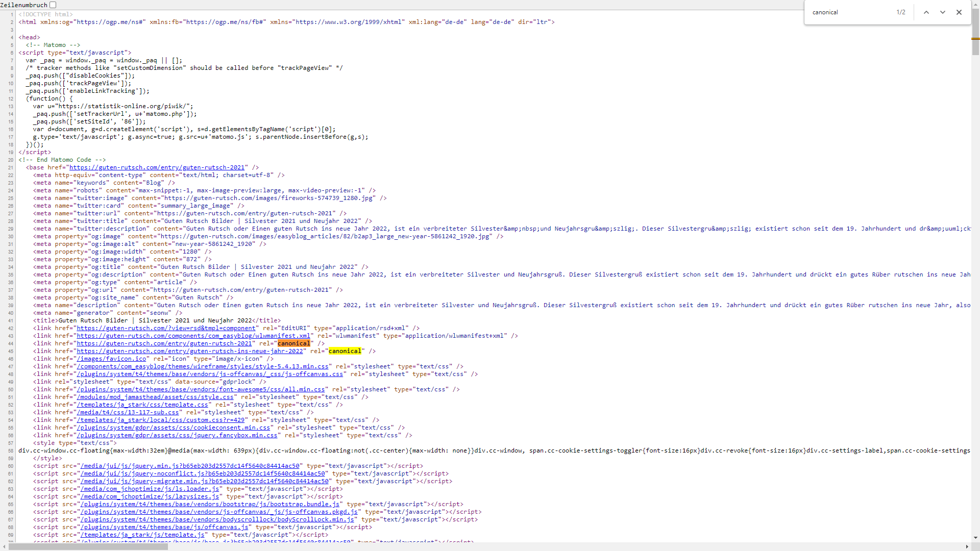
Task: Open the wlwmanifest.xml link
Action: coord(193,336)
